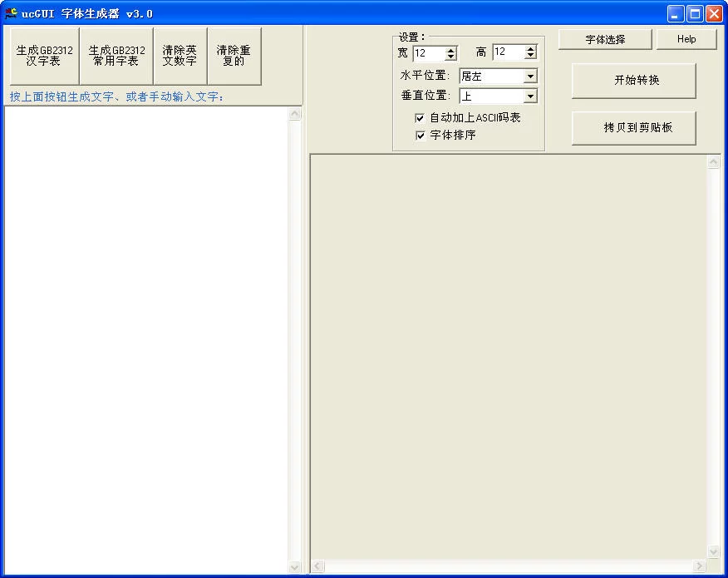
Task: Click 拷贝到剪贴板 copy to clipboard button
Action: click(633, 128)
